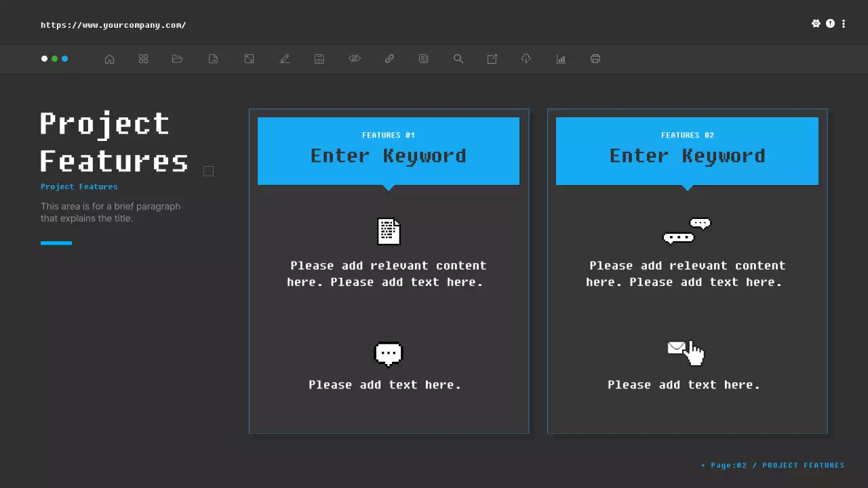The image size is (868, 488).
Task: Open the bar chart analytics icon
Action: pyautogui.click(x=561, y=59)
